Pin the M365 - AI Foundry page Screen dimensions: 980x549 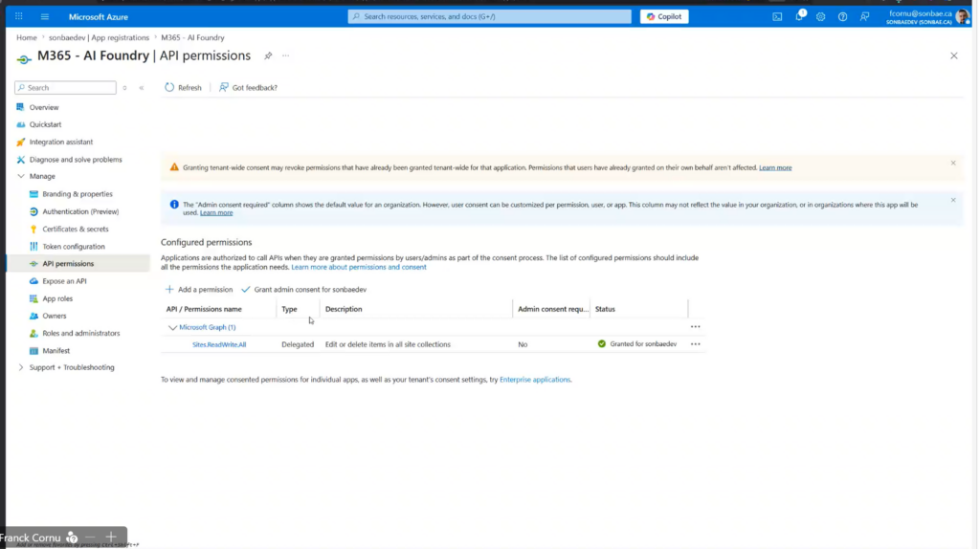pos(268,55)
